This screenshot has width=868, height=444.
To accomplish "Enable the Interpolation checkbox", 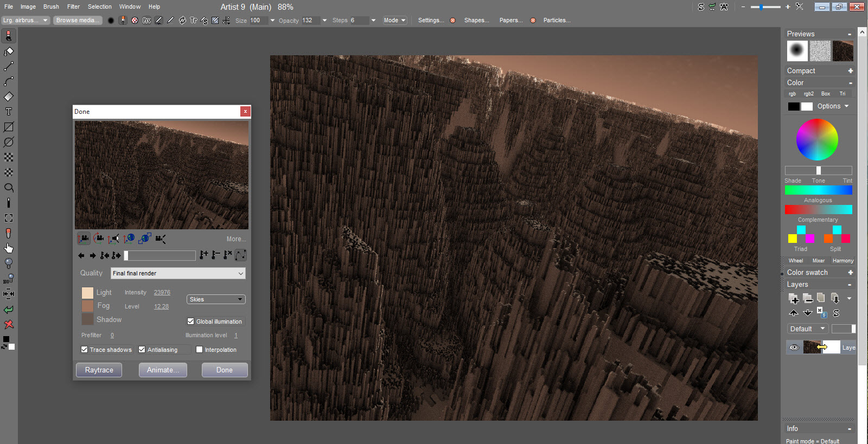I will (200, 350).
